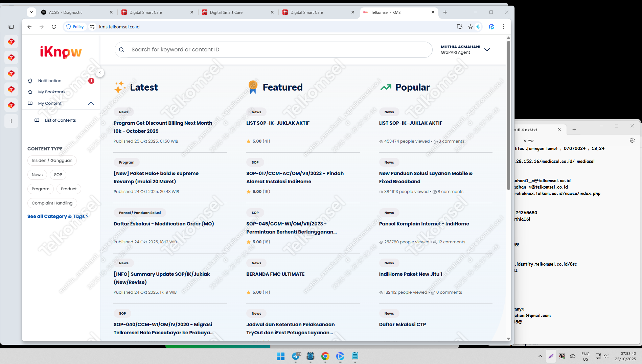This screenshot has height=364, width=642.
Task: Click the search magnifier icon in iKnow
Action: [121, 50]
